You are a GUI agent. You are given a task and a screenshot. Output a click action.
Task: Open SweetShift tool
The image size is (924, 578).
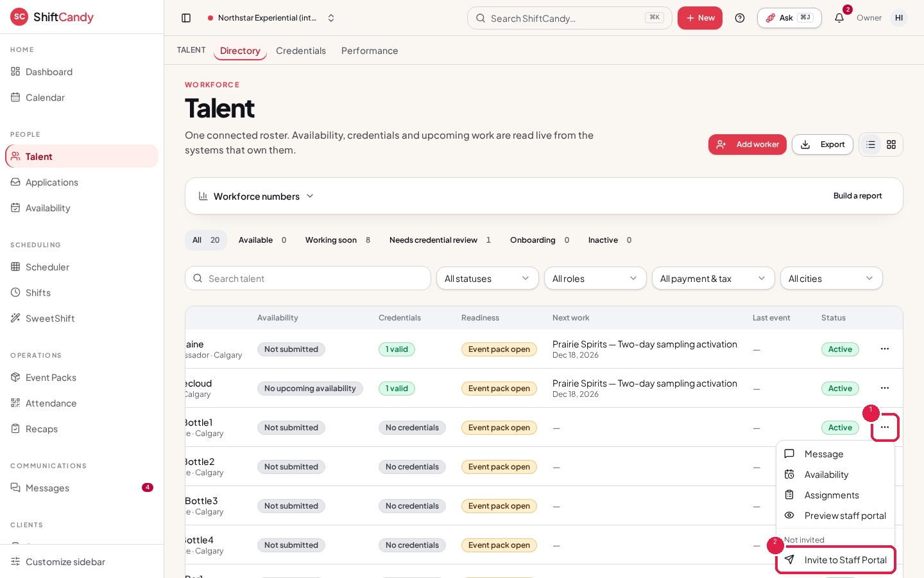click(x=81, y=319)
